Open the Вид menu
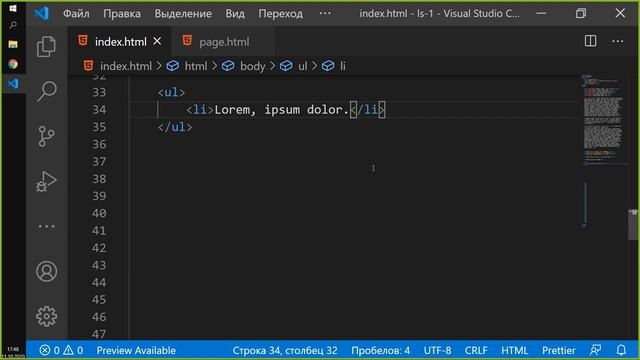This screenshot has height=360, width=640. coord(235,13)
